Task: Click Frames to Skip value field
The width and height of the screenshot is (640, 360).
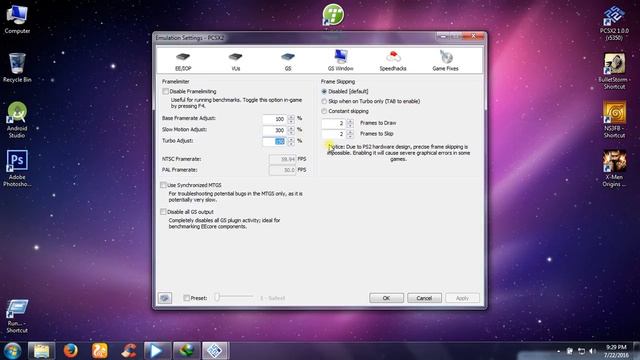Action: (333, 134)
